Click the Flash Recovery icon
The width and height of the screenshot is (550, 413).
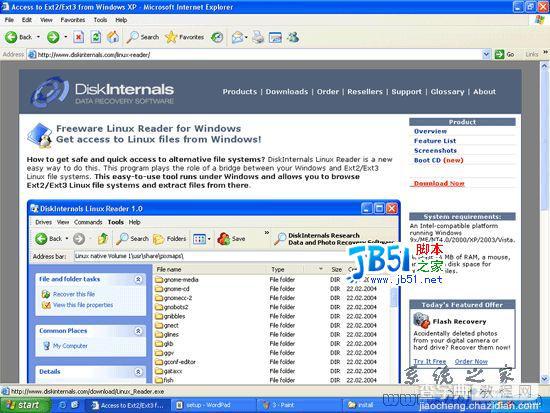pos(421,320)
